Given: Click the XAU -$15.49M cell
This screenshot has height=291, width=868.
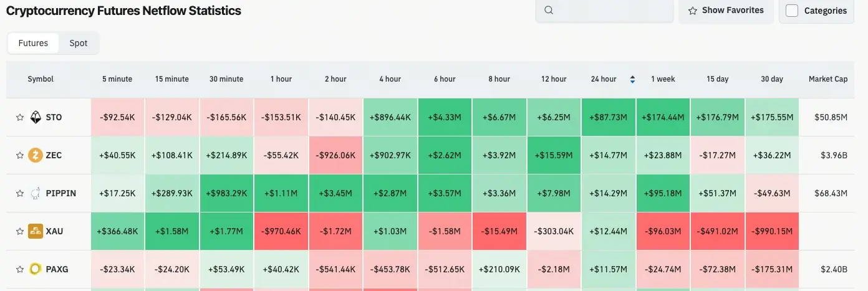Looking at the screenshot, I should [x=499, y=231].
